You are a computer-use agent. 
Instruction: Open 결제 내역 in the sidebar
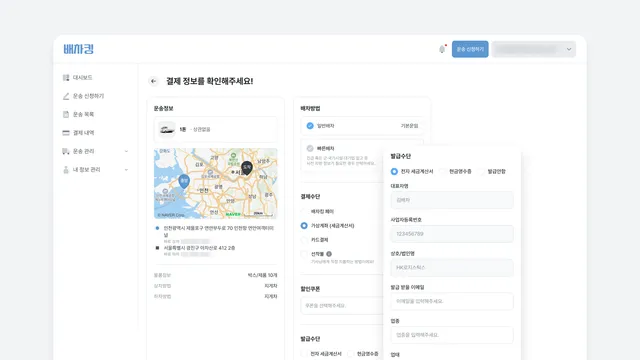tap(83, 133)
